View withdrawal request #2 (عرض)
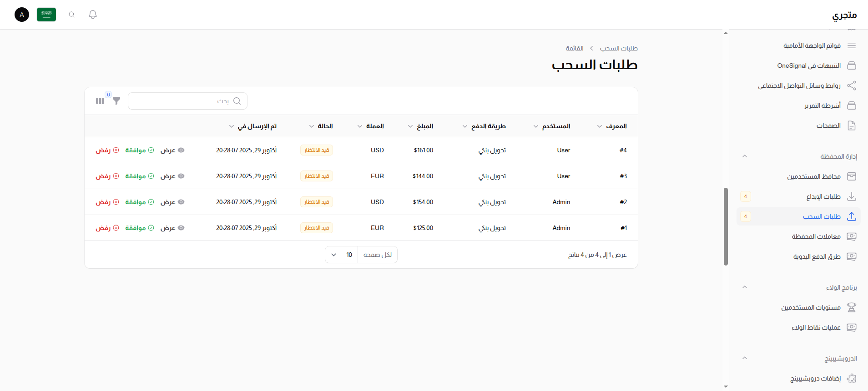 point(172,202)
